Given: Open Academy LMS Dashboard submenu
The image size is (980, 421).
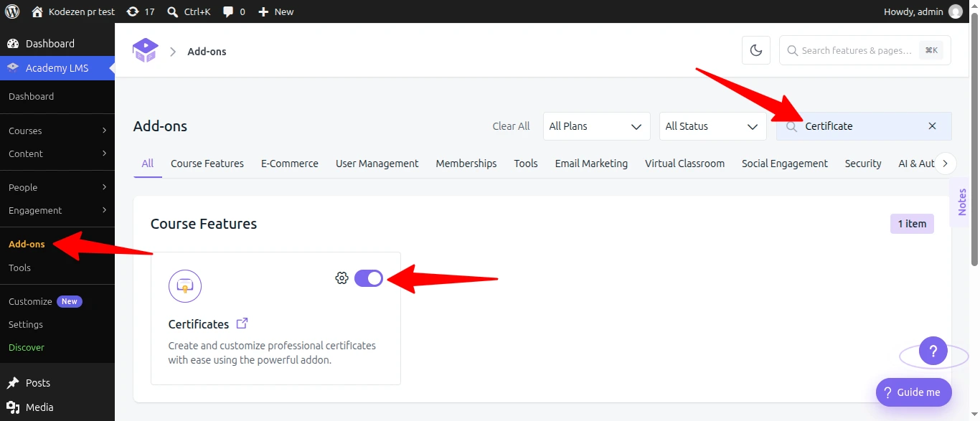Looking at the screenshot, I should click(x=31, y=96).
